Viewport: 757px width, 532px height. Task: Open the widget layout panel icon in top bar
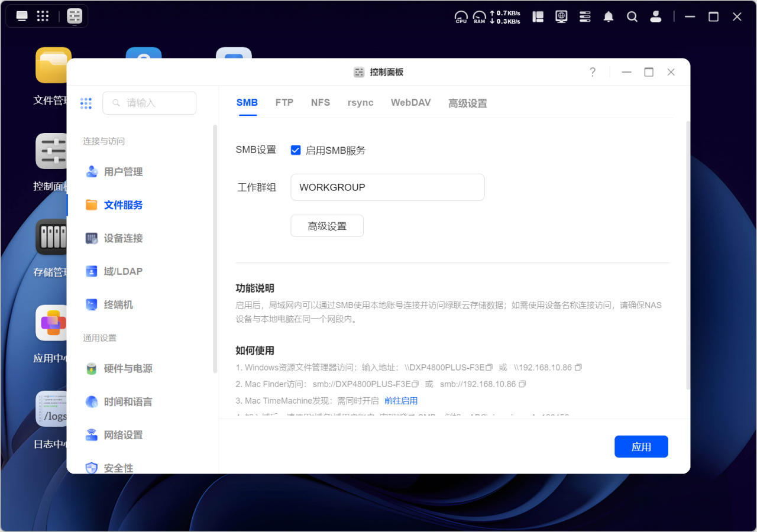538,17
